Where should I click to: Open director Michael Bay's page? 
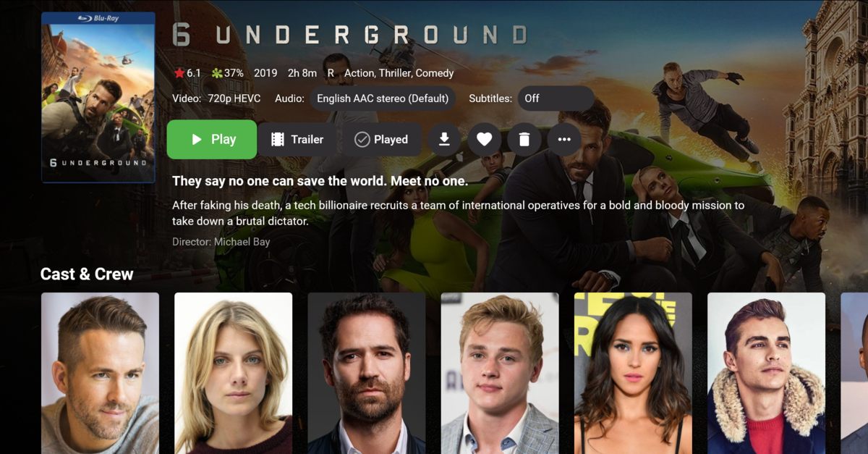coord(242,242)
